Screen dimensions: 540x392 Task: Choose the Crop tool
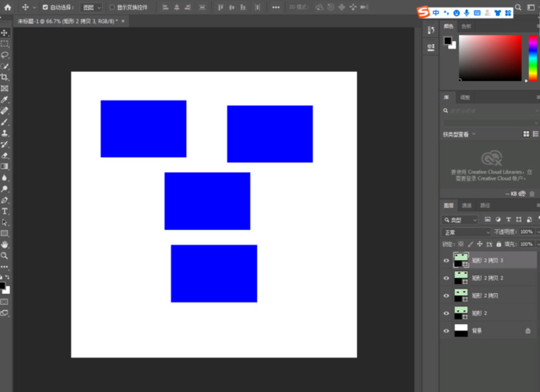tap(5, 77)
